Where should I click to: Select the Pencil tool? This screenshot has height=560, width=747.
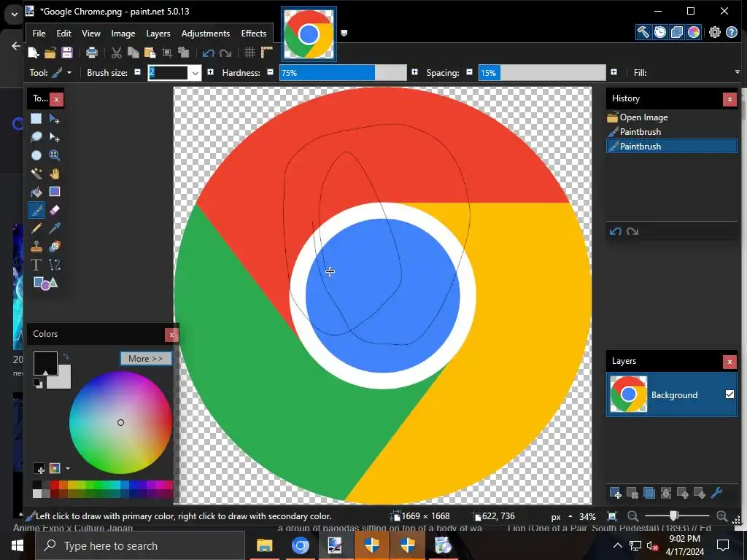(x=36, y=228)
